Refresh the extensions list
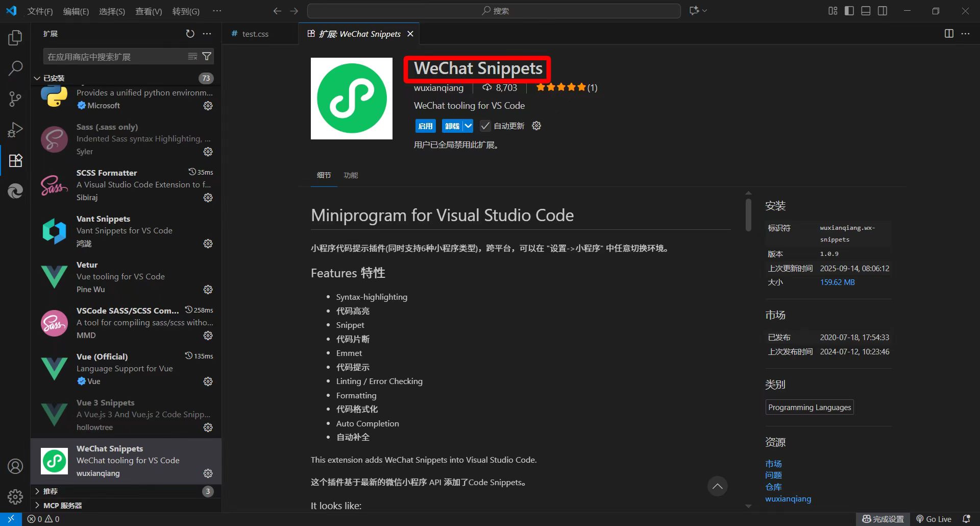Viewport: 980px width, 526px height. click(190, 34)
